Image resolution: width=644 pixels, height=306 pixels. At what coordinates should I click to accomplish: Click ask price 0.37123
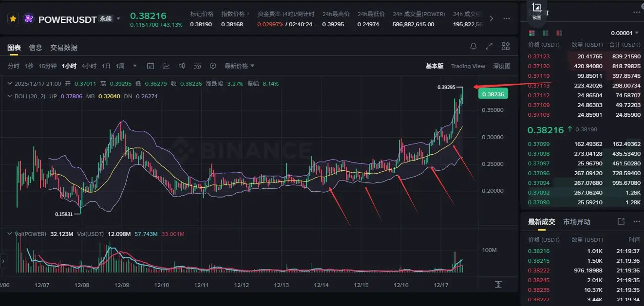click(x=539, y=56)
